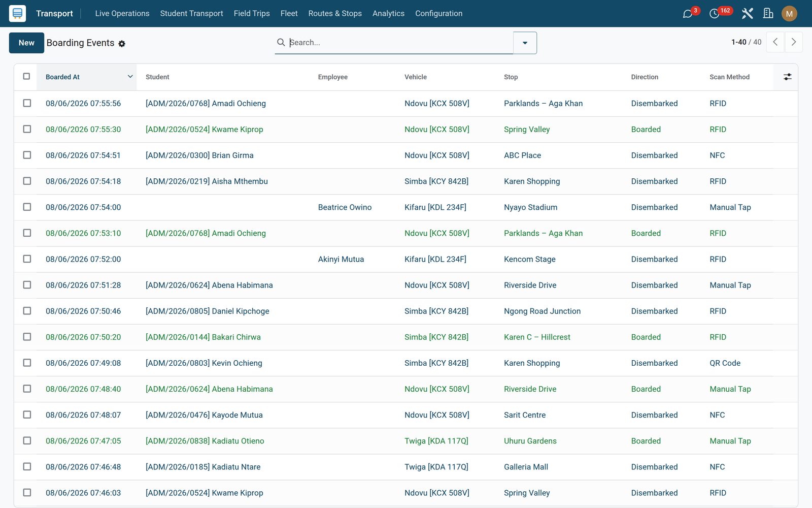
Task: Go to previous page of records
Action: (x=775, y=42)
